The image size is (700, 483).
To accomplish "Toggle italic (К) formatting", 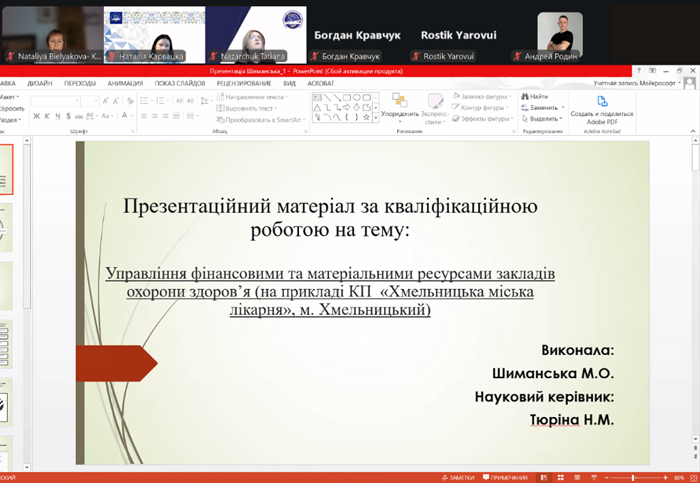I will (x=46, y=116).
